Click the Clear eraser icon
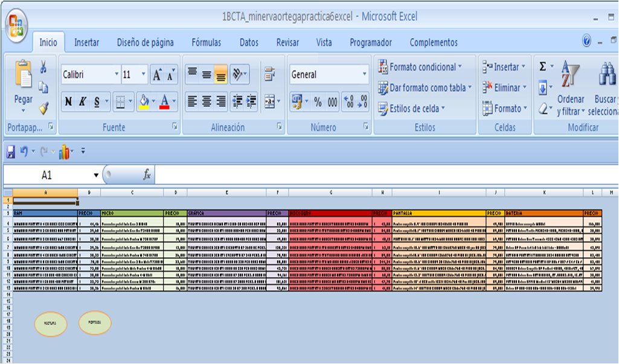Viewport: 619px width, 364px height. click(543, 108)
